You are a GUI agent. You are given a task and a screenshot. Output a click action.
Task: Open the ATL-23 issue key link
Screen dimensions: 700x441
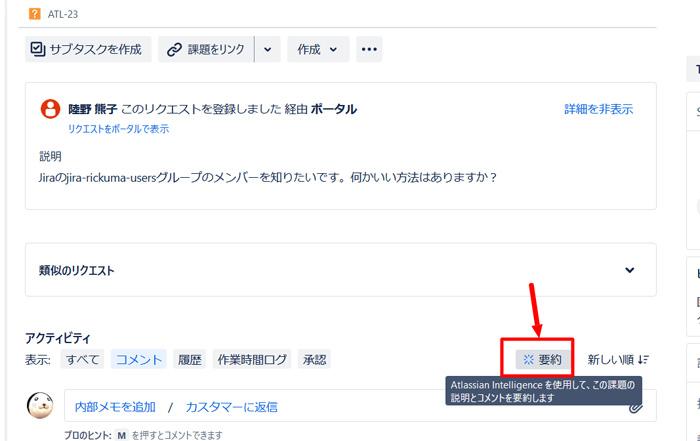(62, 14)
